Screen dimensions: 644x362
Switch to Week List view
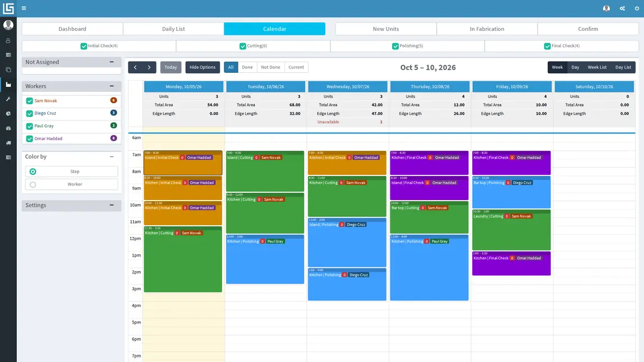(x=597, y=67)
